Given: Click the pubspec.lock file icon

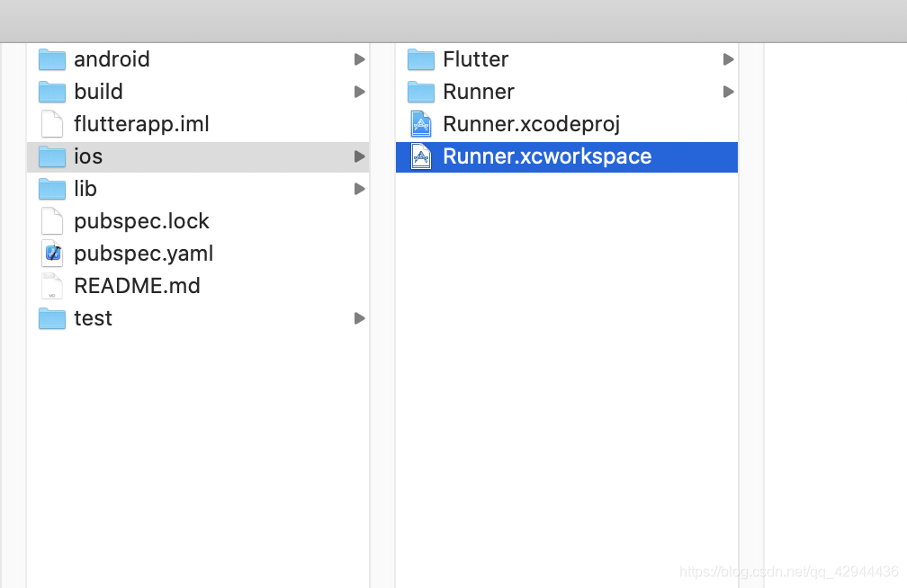Looking at the screenshot, I should [x=52, y=221].
